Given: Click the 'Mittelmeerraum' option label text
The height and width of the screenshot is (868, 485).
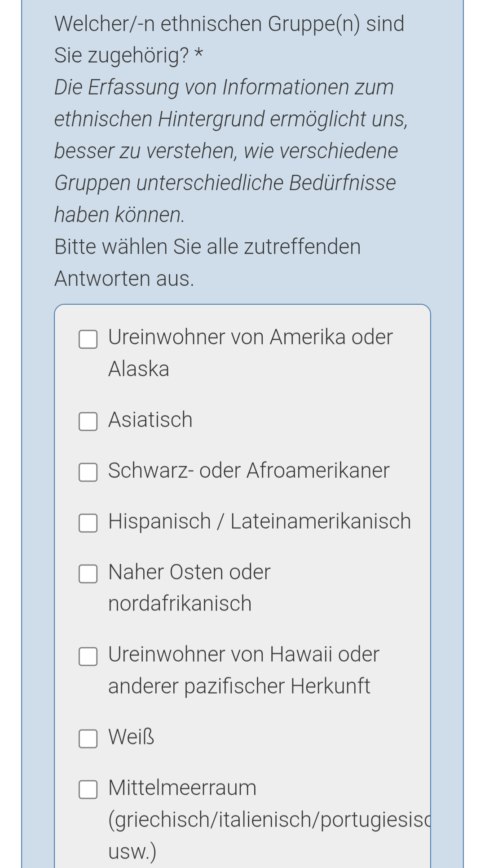Looking at the screenshot, I should [182, 788].
